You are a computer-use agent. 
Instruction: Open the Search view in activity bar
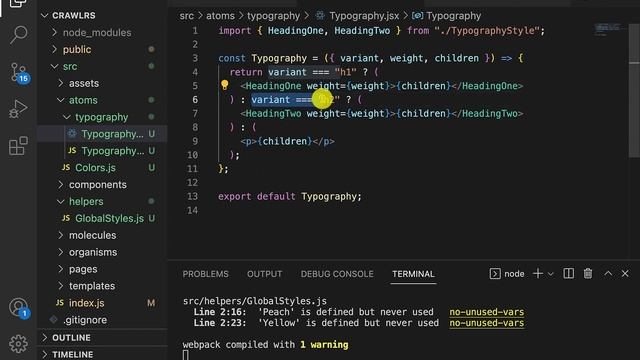(x=18, y=35)
